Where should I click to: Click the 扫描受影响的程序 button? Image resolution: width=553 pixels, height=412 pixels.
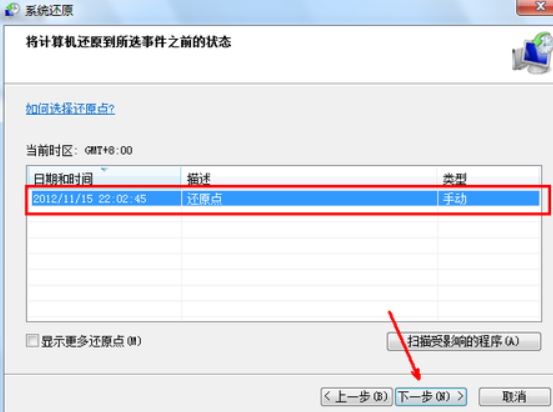[x=464, y=341]
